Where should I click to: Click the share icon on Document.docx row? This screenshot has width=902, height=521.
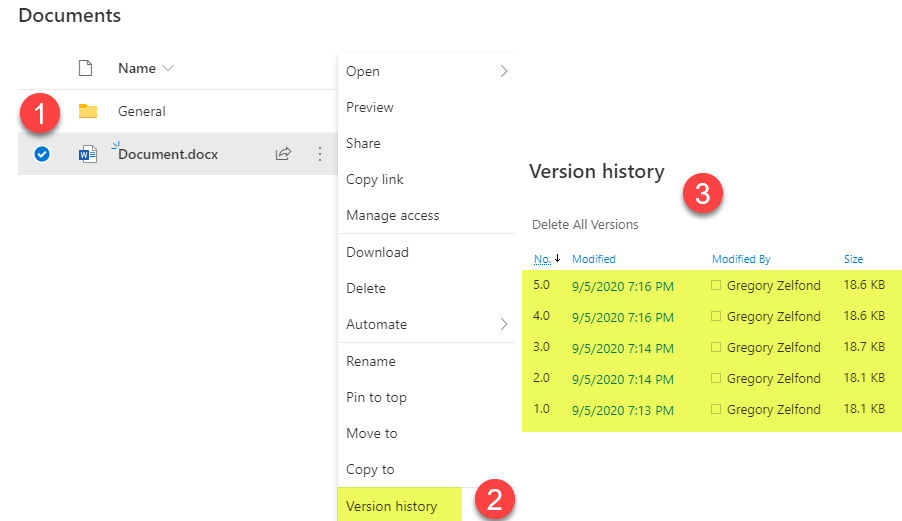pyautogui.click(x=283, y=154)
